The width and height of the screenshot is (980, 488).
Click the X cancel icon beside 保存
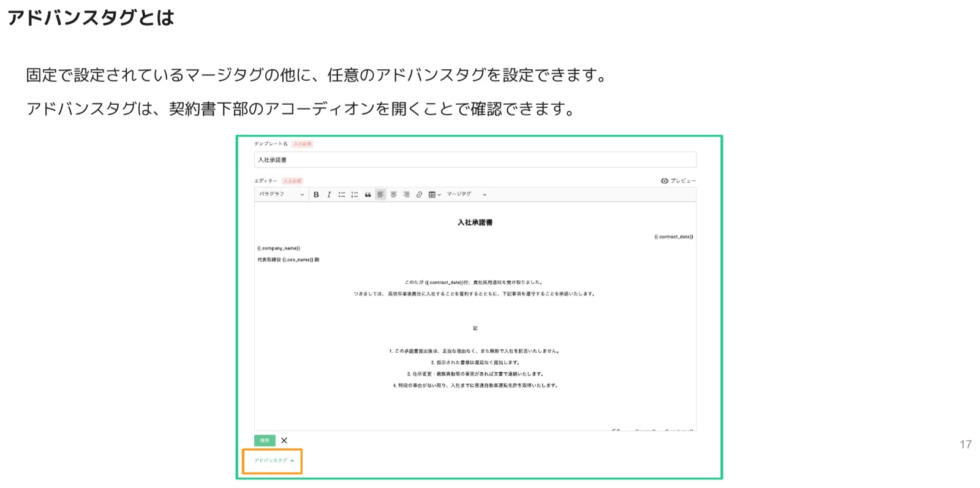tap(284, 440)
